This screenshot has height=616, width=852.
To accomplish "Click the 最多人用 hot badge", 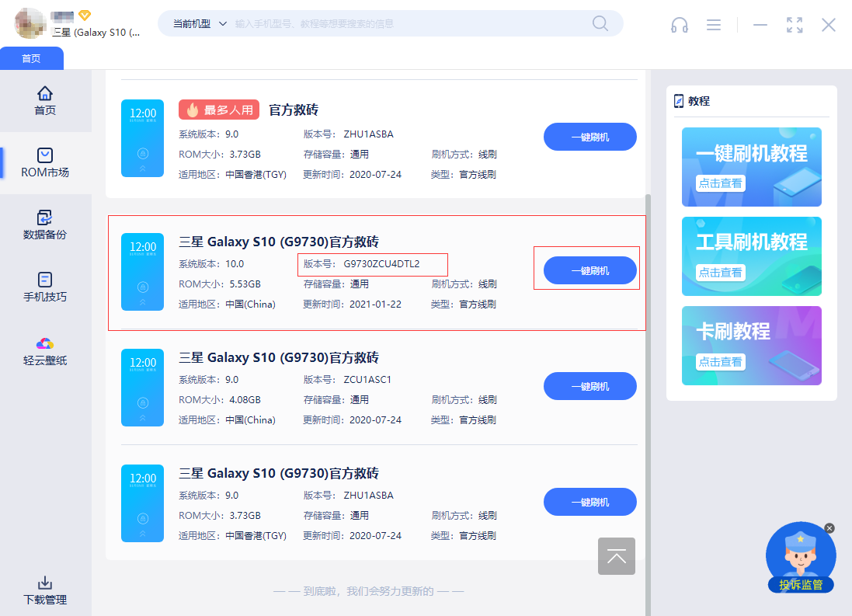I will [219, 110].
